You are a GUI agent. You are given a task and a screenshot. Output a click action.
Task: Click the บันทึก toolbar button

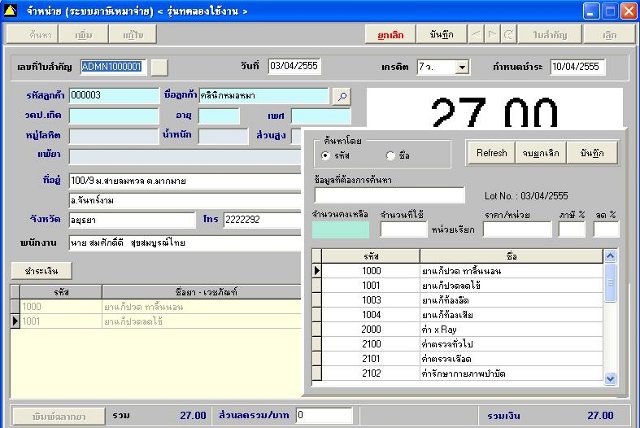(x=440, y=34)
